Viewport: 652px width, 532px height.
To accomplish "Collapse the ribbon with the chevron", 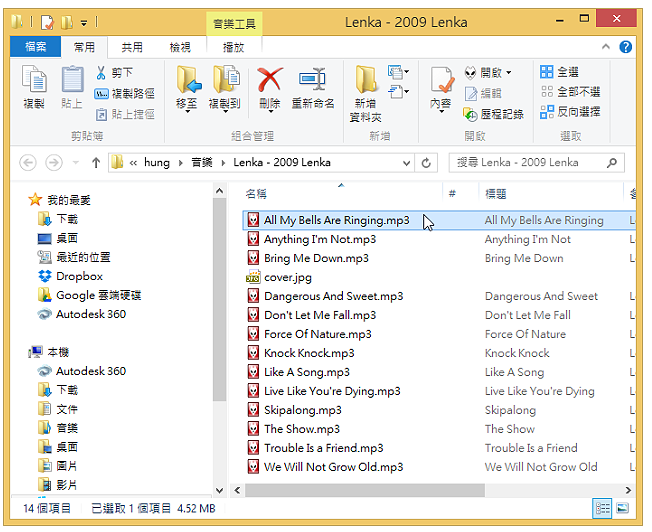I will pyautogui.click(x=606, y=47).
